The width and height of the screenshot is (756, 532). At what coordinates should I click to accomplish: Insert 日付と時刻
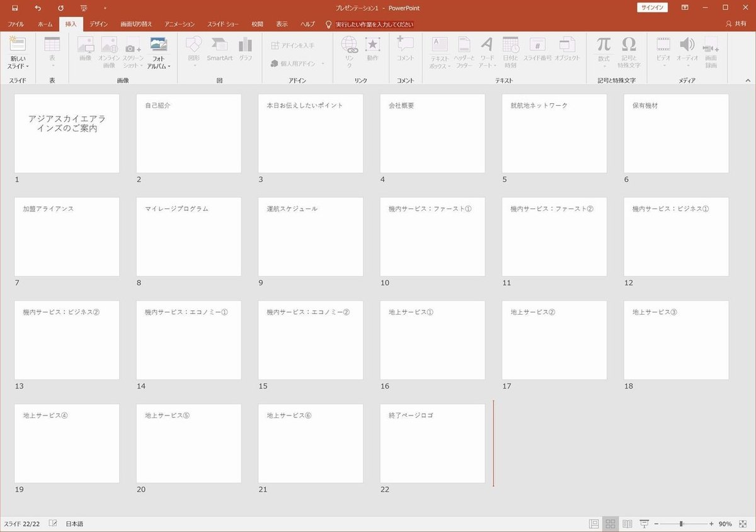[x=510, y=53]
